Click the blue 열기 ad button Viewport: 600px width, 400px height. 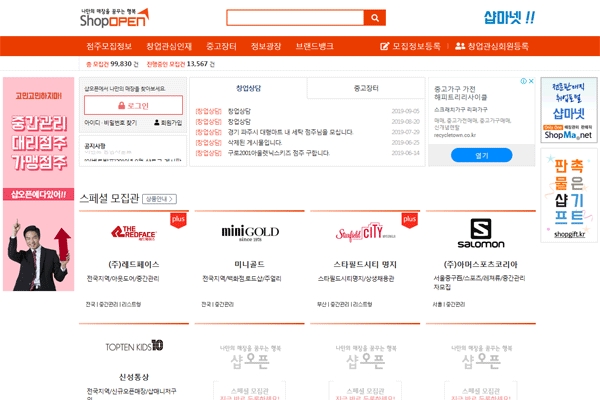tap(481, 155)
